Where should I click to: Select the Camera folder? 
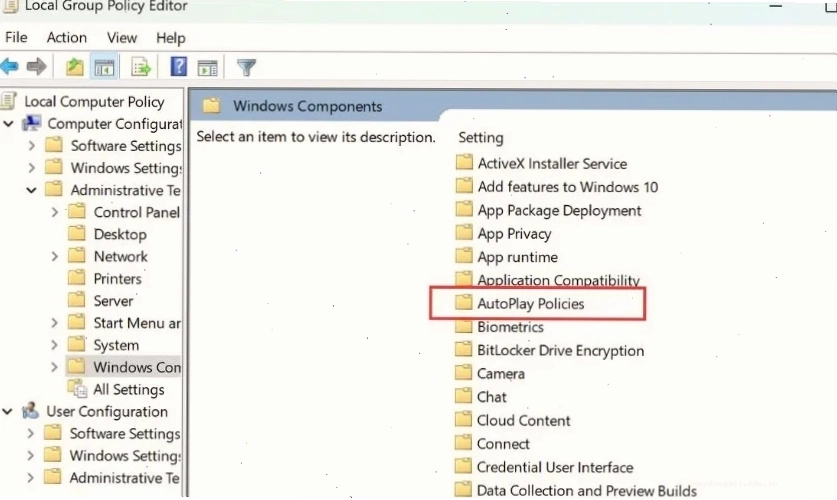tap(501, 374)
